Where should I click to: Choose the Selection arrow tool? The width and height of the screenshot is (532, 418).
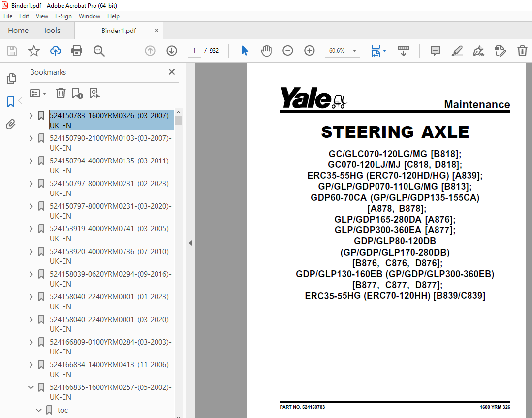coord(245,51)
